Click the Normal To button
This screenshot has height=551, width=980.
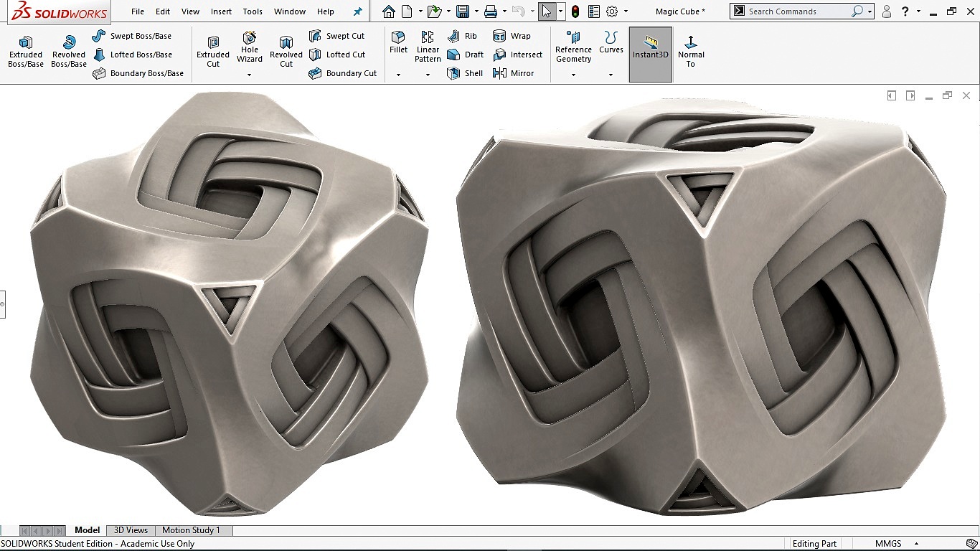pyautogui.click(x=691, y=52)
